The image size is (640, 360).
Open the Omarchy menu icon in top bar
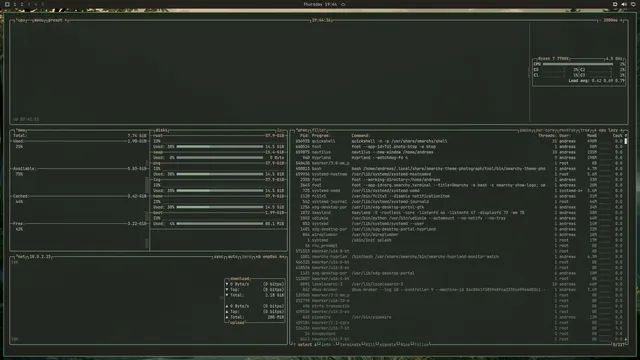[7, 4]
